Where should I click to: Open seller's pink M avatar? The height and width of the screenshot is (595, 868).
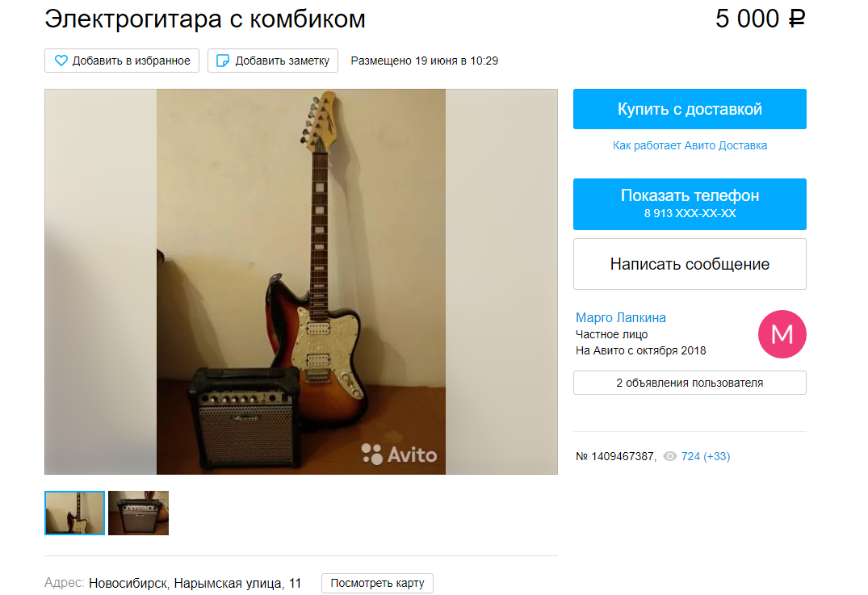(782, 334)
